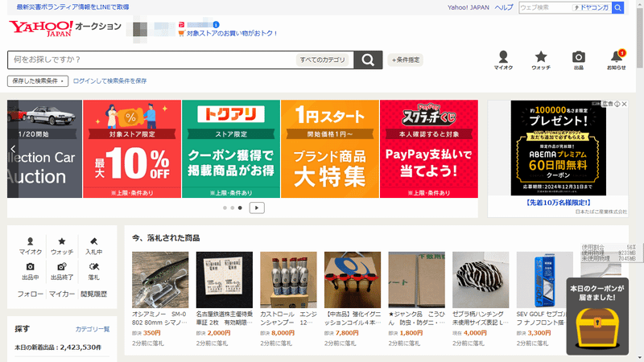Open 落札 in the side panel

tap(93, 272)
